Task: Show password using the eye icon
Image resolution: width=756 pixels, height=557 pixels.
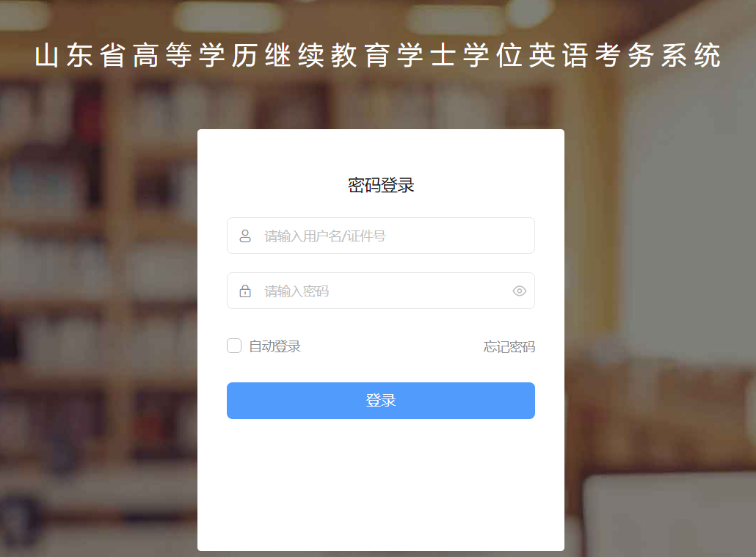Action: click(519, 291)
